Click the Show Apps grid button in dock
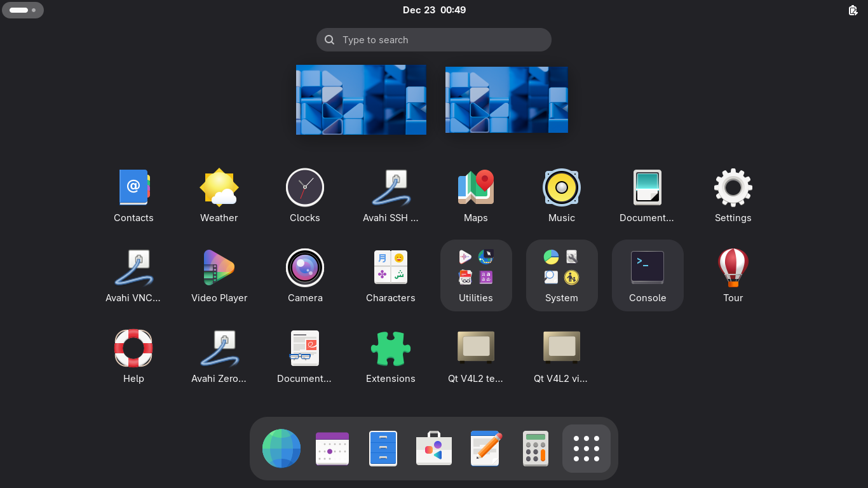Image resolution: width=868 pixels, height=488 pixels. (x=586, y=449)
